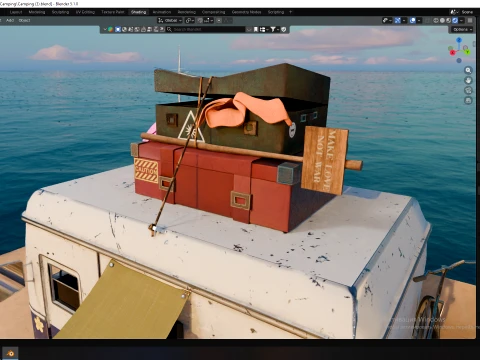Click the zoom magnifier viewport button
The height and width of the screenshot is (360, 480).
tap(468, 70)
